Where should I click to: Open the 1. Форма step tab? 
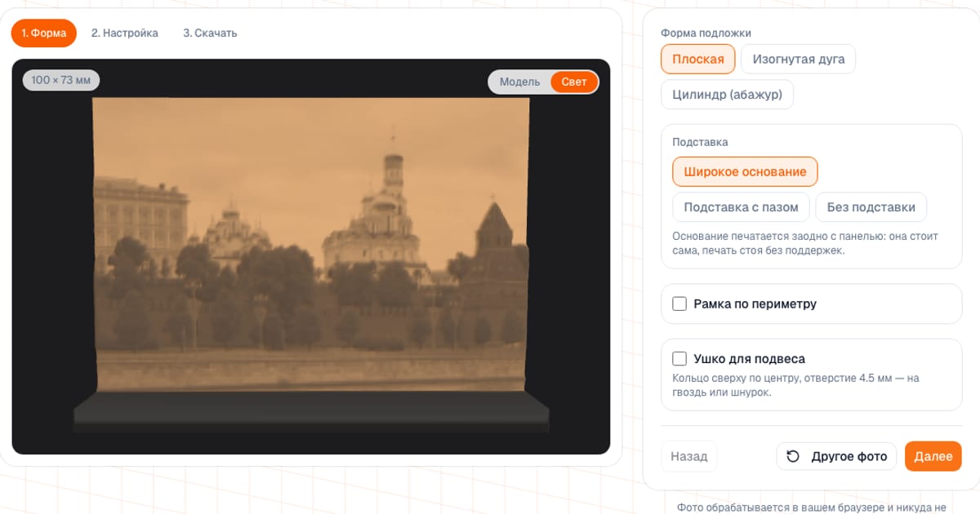pyautogui.click(x=44, y=33)
